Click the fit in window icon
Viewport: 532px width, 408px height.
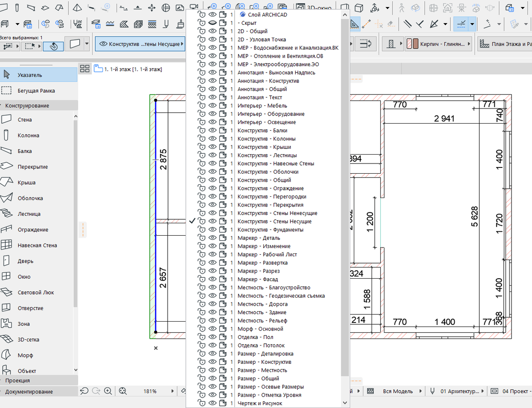pos(123,391)
